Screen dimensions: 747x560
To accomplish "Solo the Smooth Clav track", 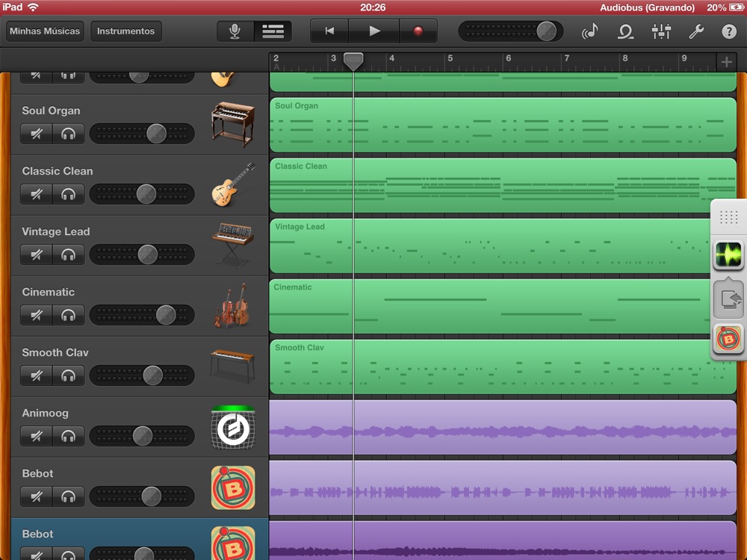I will (x=68, y=376).
